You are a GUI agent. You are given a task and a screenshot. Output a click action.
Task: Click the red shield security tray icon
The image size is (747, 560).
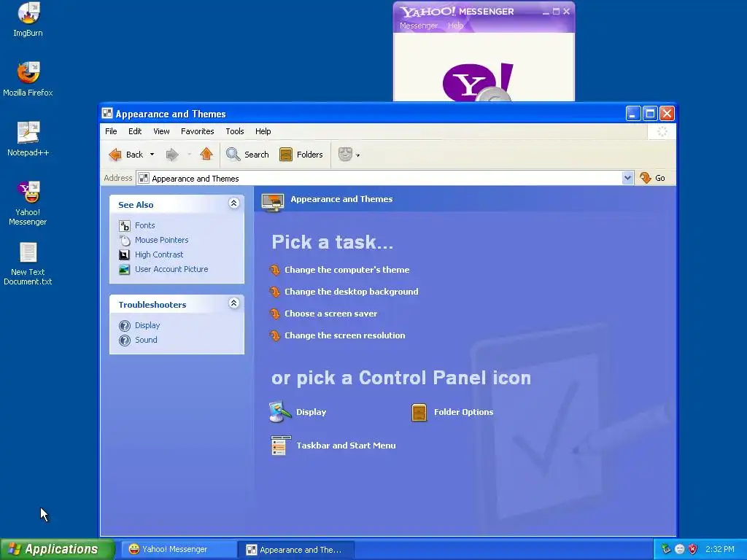[x=693, y=549]
